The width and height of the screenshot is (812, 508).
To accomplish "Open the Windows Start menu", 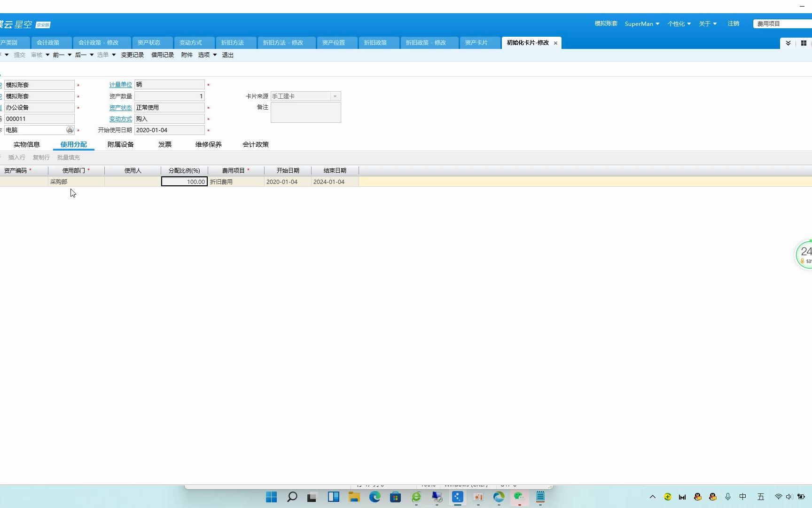I will 271,497.
